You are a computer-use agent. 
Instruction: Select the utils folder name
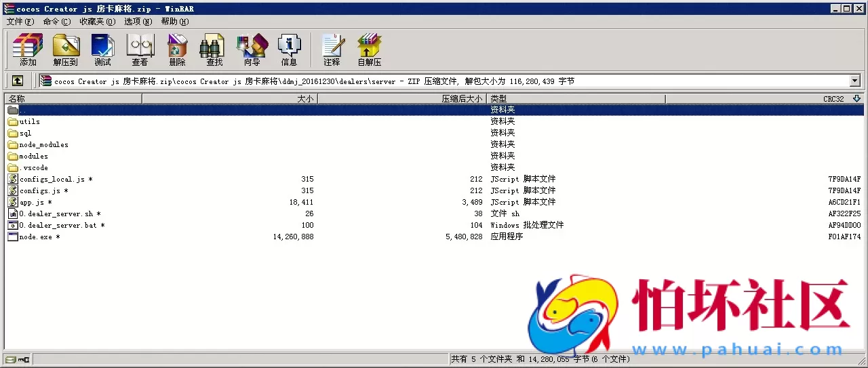(30, 122)
